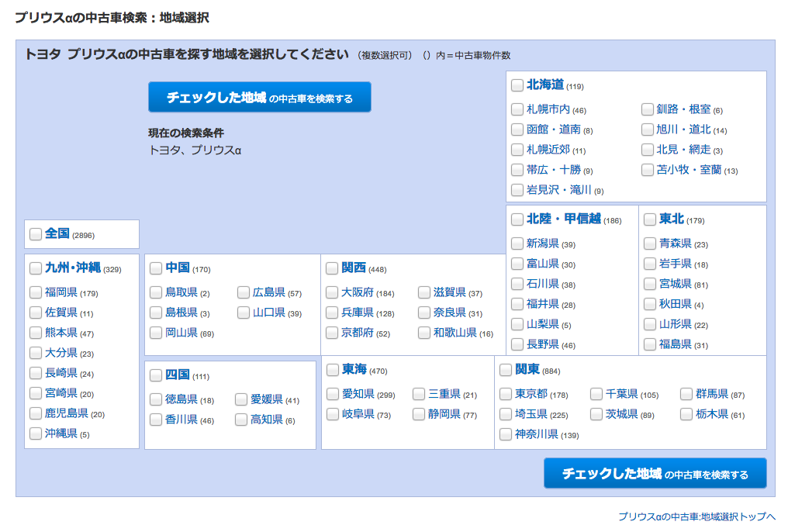Enable the 帯広・十勝 checkbox

[517, 170]
